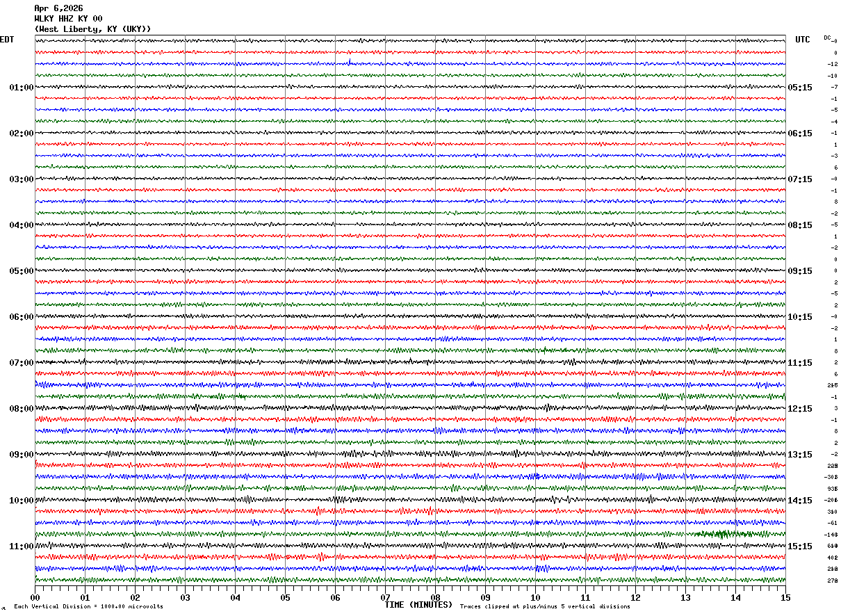This screenshot has height=616, width=841.
Task: Click the minute-axis tick label "03"
Action: [x=185, y=597]
